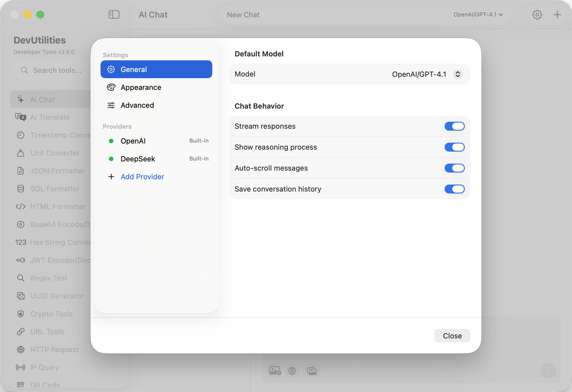Viewport: 572px width, 392px height.
Task: Click the Search tools input field
Action: point(57,70)
